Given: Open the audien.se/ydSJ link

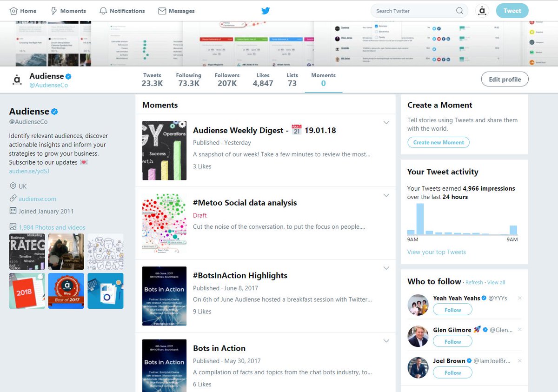Looking at the screenshot, I should (29, 171).
